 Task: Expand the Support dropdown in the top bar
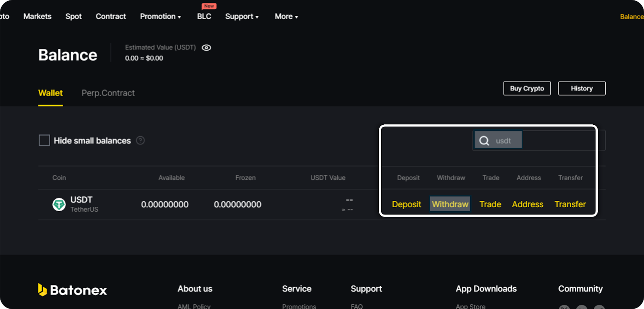tap(242, 16)
